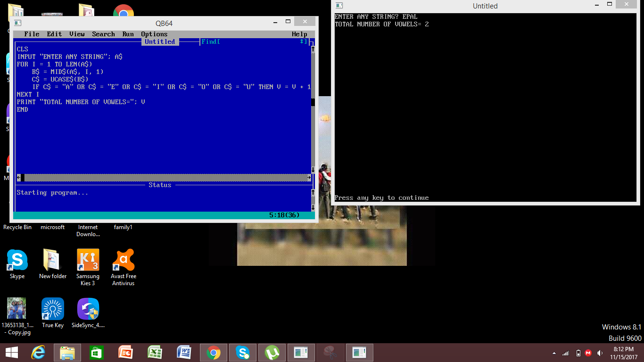Click the right arrow of the horizontal scrollbar
The width and height of the screenshot is (644, 362).
point(309,178)
